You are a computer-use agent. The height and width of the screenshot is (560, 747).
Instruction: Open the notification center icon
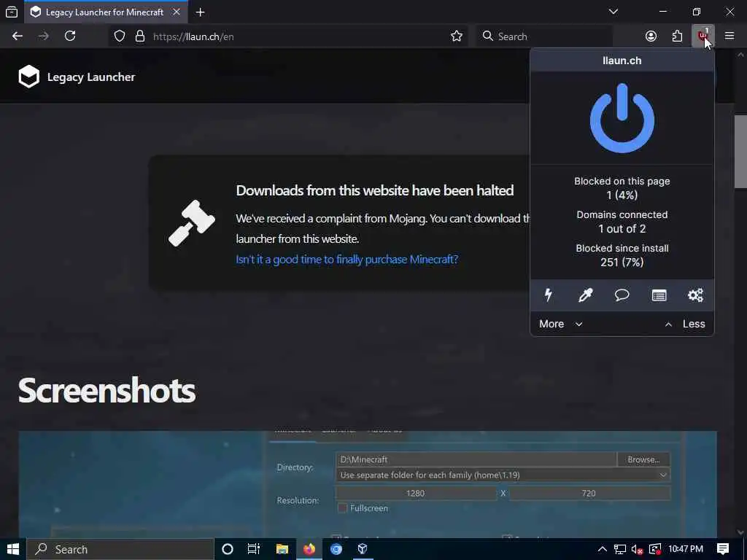tap(723, 549)
